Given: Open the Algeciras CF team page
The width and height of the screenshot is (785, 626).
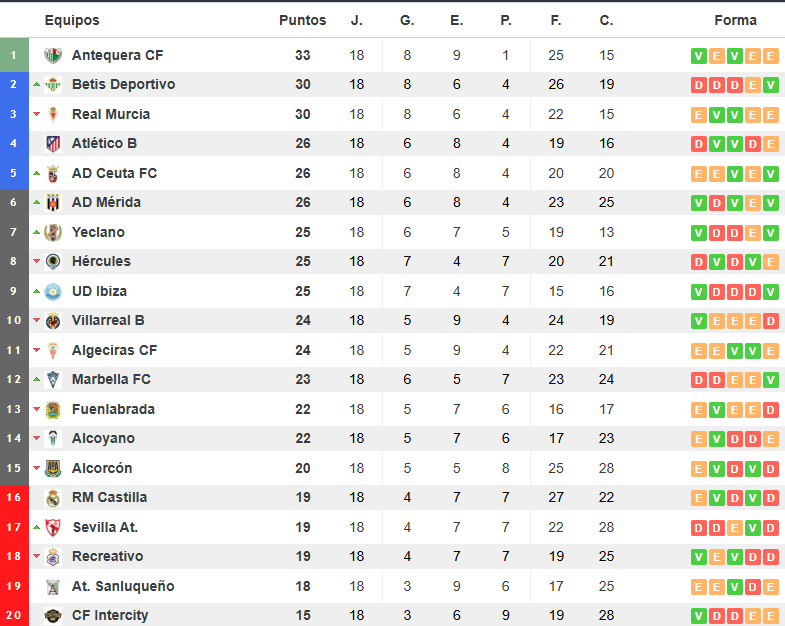Looking at the screenshot, I should pos(114,350).
